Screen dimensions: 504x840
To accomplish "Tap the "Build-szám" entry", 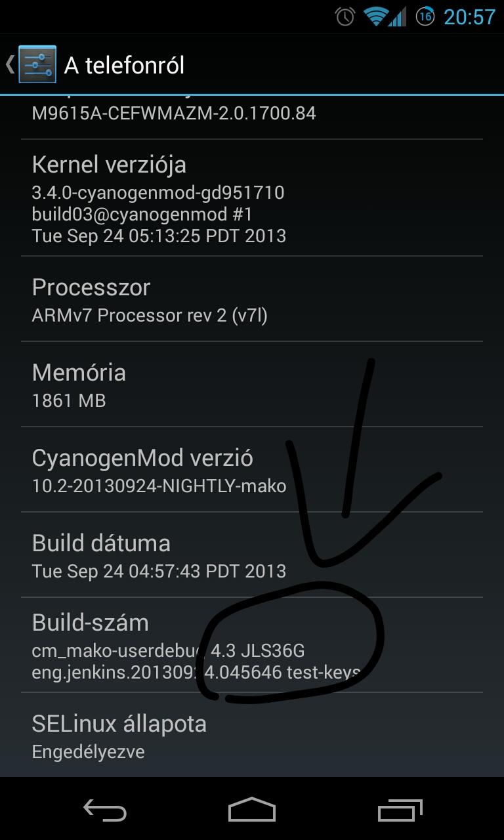I will (x=252, y=645).
